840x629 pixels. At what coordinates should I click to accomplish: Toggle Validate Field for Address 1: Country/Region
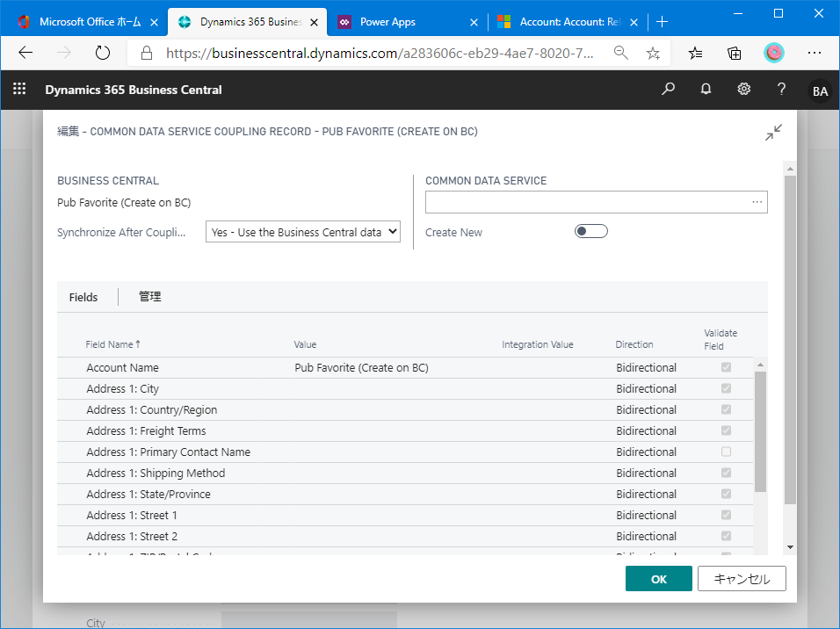tap(726, 409)
